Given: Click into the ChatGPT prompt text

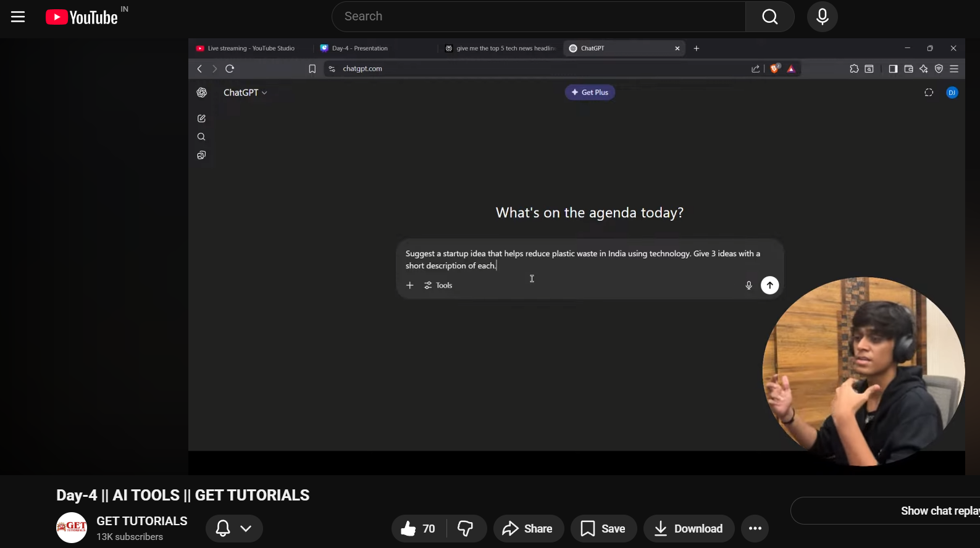Looking at the screenshot, I should (x=582, y=259).
